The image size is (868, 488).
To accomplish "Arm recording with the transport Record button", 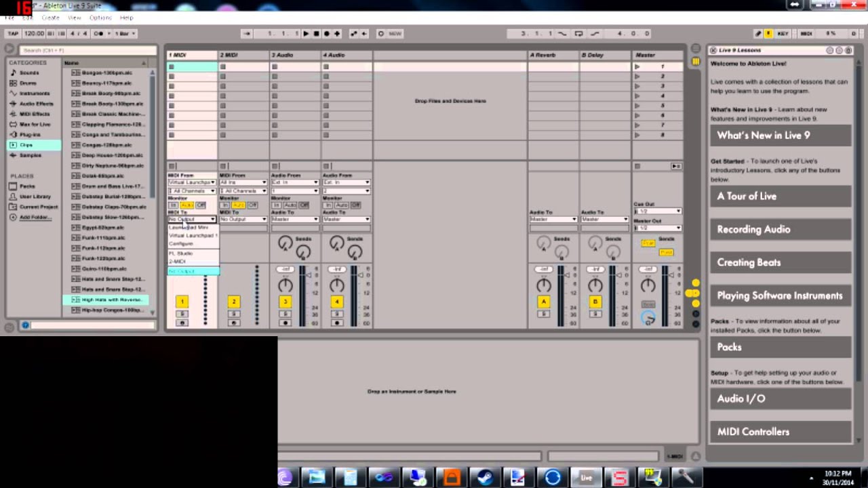I will (326, 33).
